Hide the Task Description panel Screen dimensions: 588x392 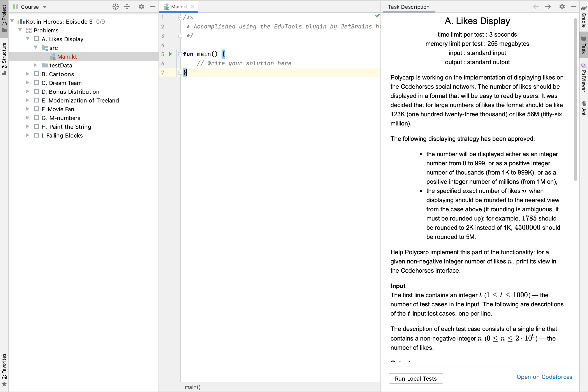coord(574,7)
